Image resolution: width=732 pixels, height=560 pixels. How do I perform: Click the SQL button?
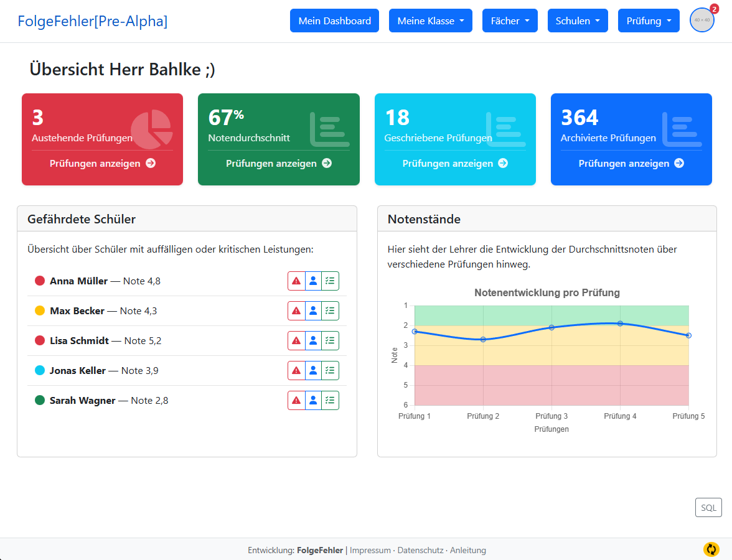pos(708,508)
